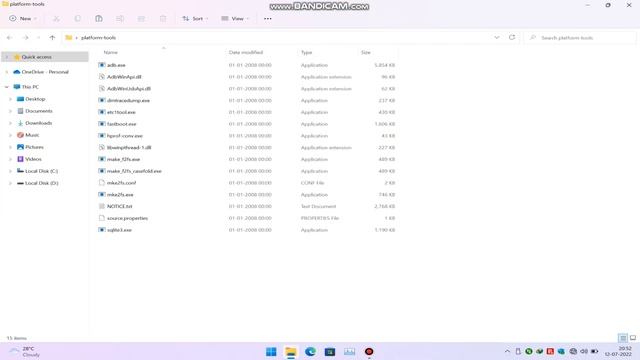
Task: Click the mke2fs.conf file icon
Action: 102,183
